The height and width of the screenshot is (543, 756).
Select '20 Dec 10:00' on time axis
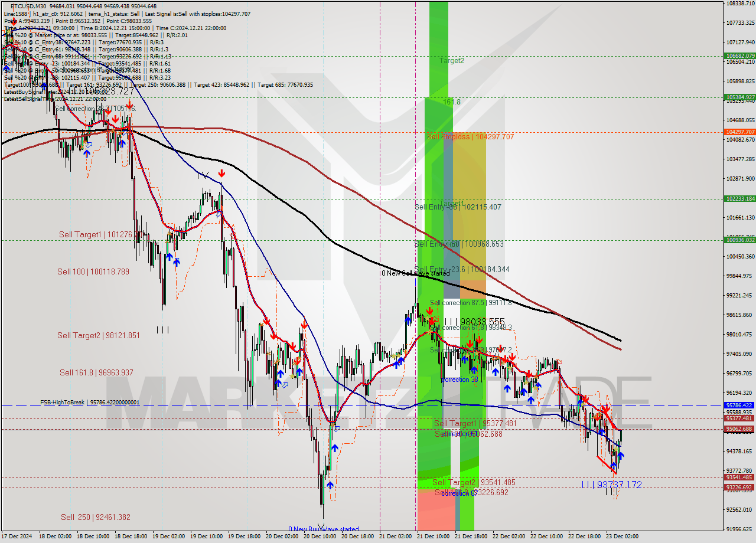321,537
